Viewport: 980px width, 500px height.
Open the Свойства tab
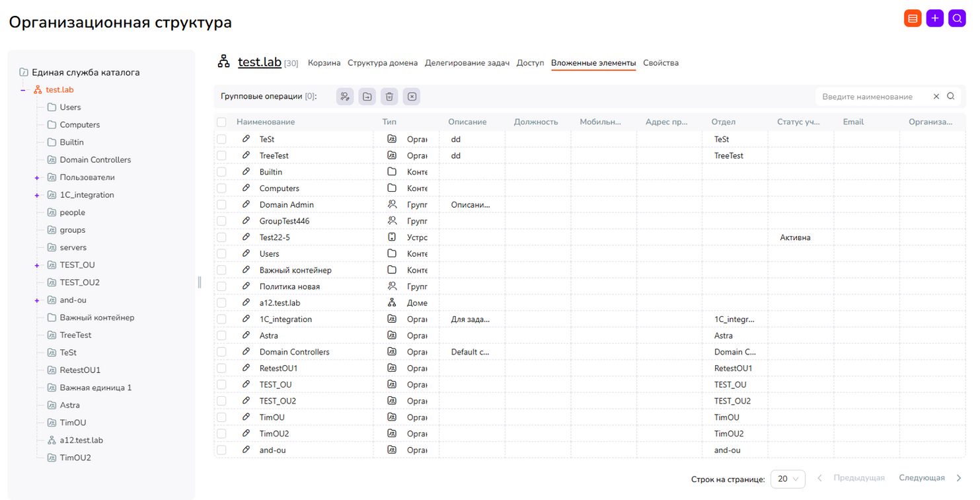661,63
